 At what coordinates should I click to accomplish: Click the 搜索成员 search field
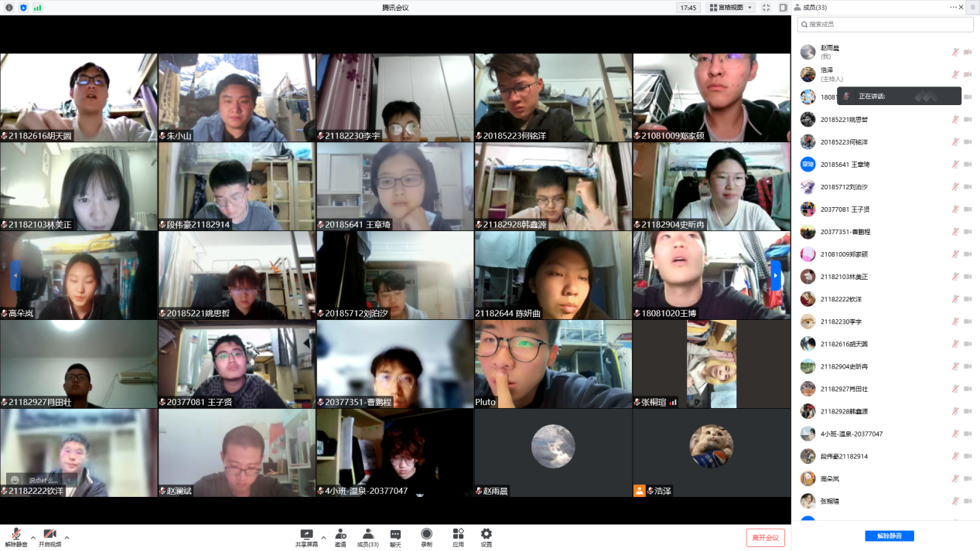(886, 25)
